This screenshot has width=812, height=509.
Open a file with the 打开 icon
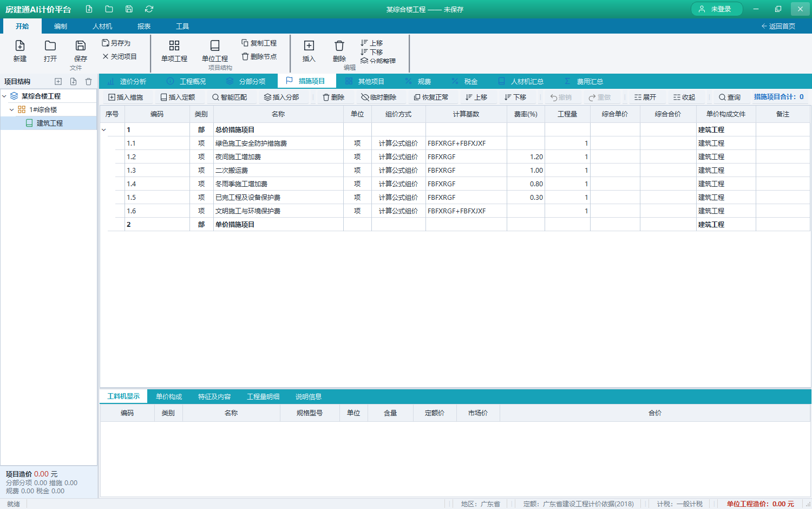pos(50,46)
